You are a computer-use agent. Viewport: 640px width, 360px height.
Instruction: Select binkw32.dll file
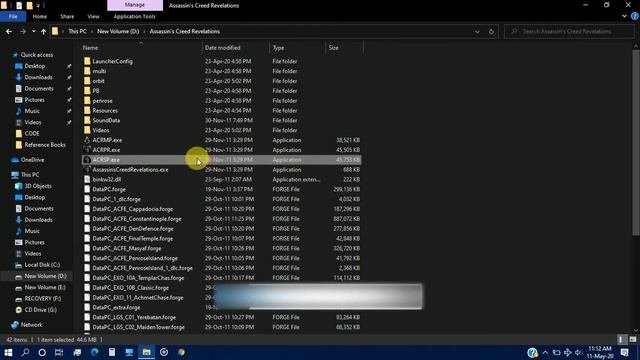click(107, 179)
